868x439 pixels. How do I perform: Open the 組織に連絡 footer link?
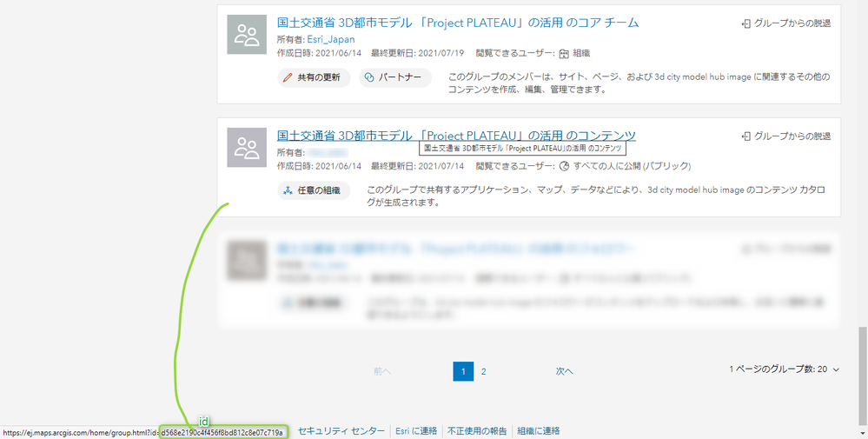[539, 430]
